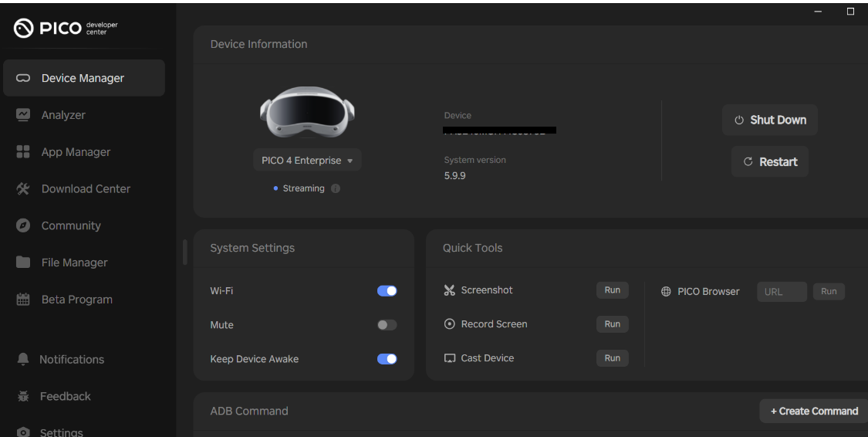Enable the Mute toggle
The height and width of the screenshot is (437, 868).
pyautogui.click(x=387, y=325)
